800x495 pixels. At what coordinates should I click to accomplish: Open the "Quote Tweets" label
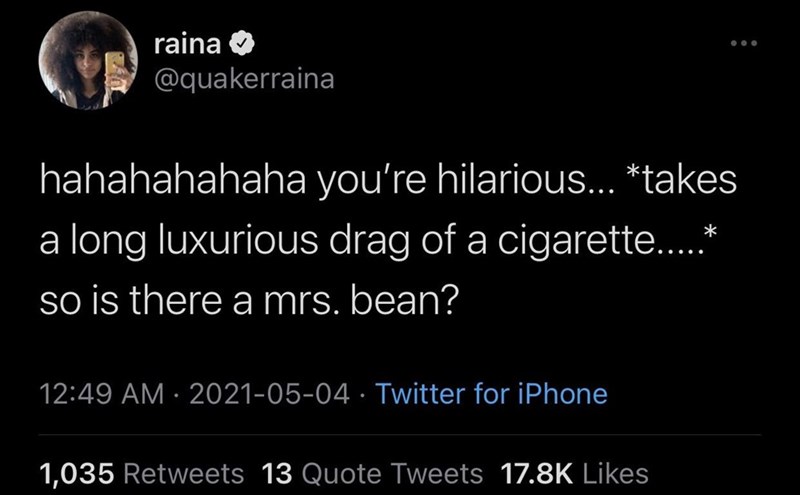pyautogui.click(x=391, y=472)
